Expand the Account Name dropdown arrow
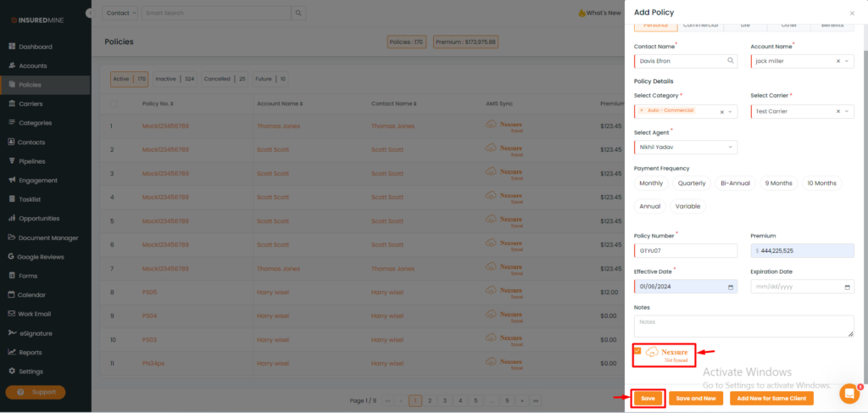The height and width of the screenshot is (413, 868). [847, 61]
